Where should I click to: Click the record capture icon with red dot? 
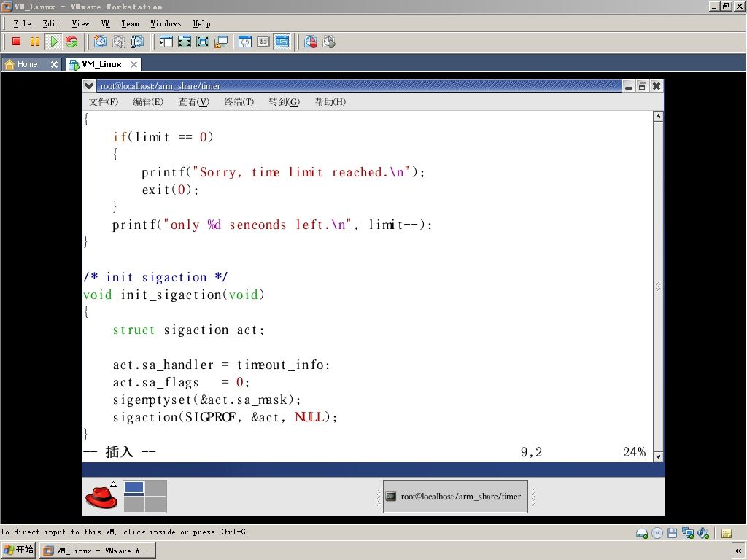[x=311, y=42]
